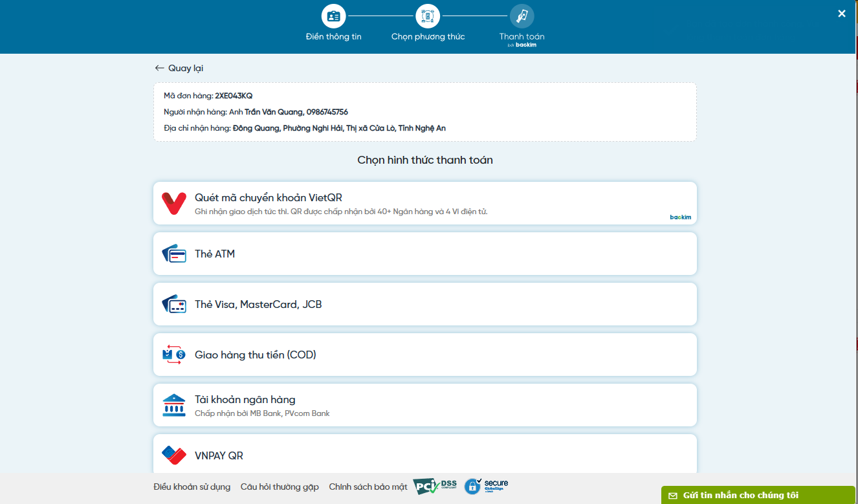Jump to the 'Thanh toán' step
The height and width of the screenshot is (504, 858).
point(522,16)
